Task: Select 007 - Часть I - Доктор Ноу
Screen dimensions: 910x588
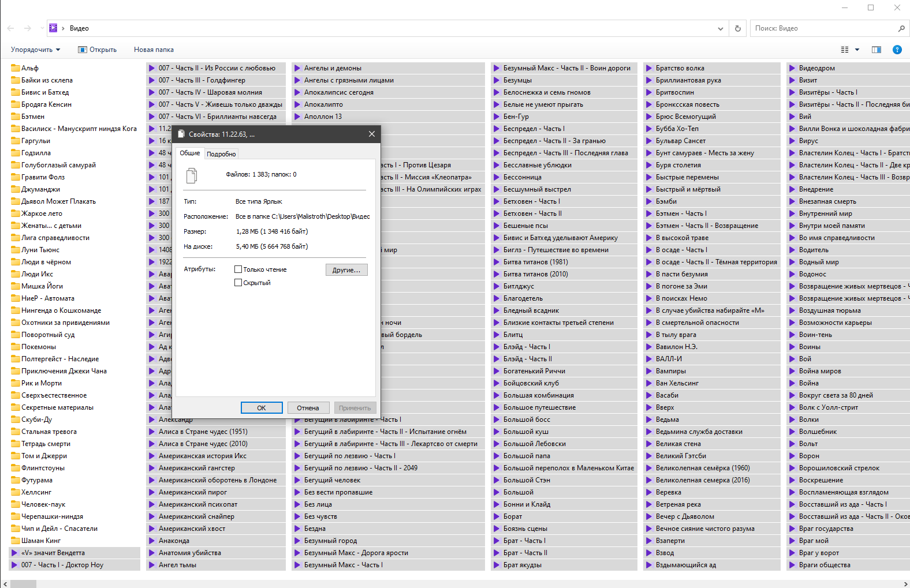Action: pyautogui.click(x=74, y=565)
